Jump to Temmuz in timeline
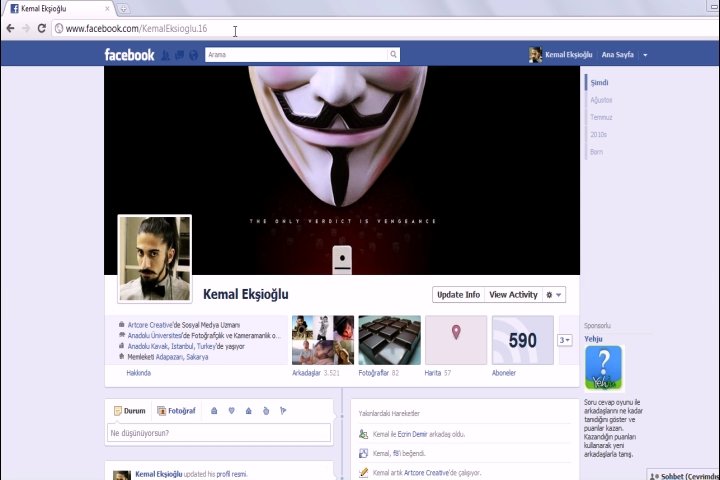Viewport: 720px width, 480px height. (601, 117)
